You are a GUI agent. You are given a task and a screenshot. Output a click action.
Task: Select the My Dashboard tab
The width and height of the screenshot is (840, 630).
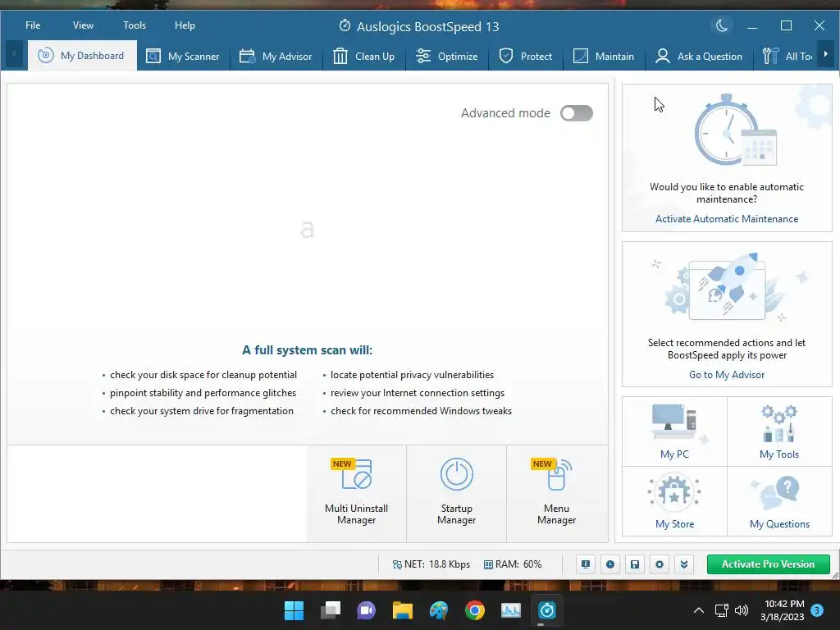pos(82,56)
